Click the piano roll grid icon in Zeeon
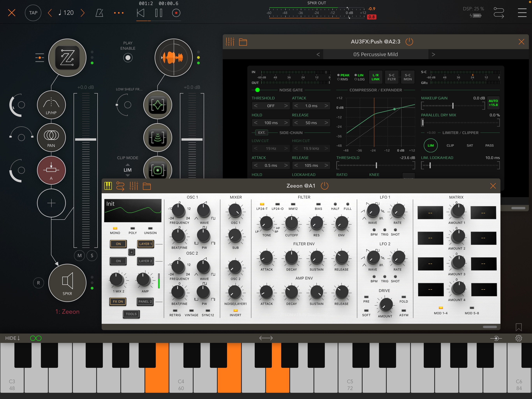 click(108, 186)
